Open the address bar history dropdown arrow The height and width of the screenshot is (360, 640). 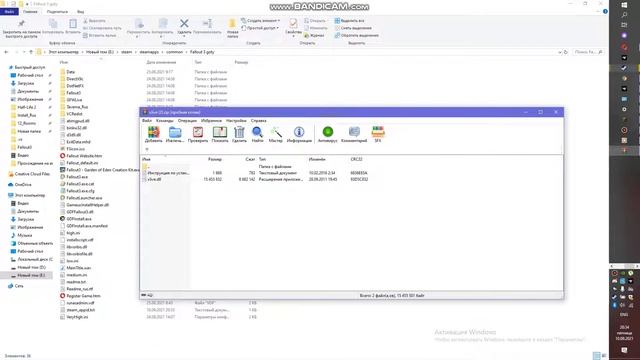(560, 52)
